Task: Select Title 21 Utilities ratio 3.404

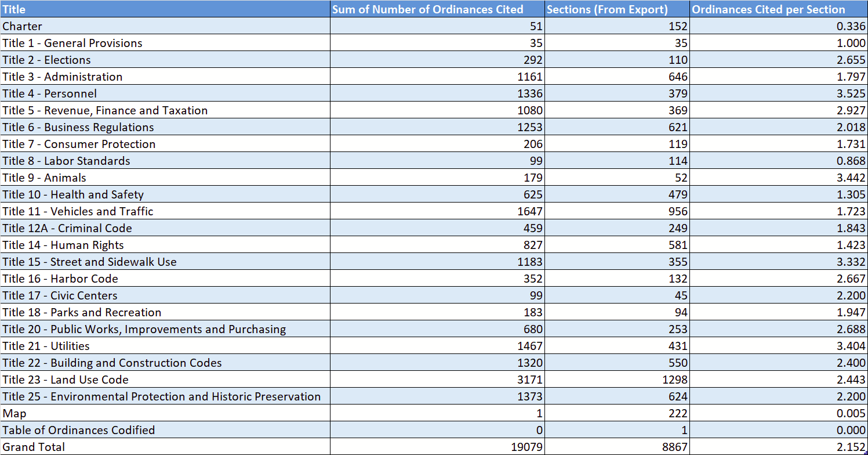Action: (779, 346)
